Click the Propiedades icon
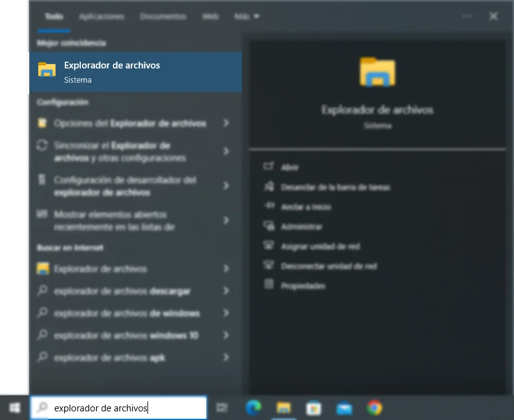 [269, 286]
